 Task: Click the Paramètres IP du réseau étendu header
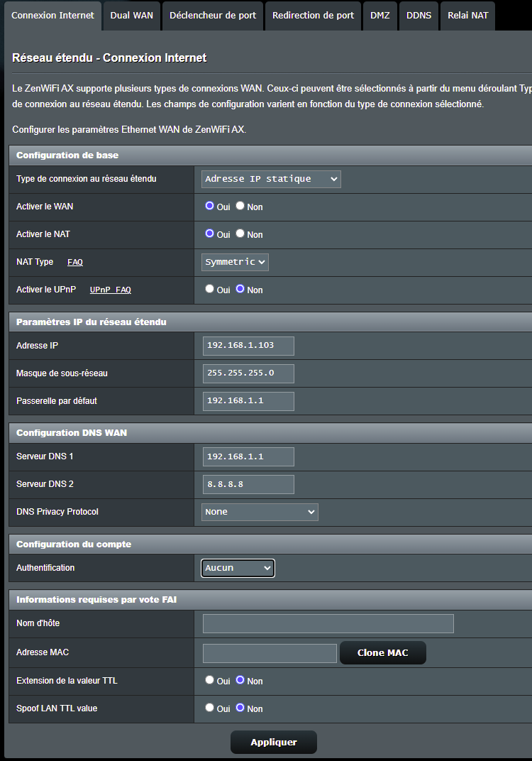click(270, 322)
